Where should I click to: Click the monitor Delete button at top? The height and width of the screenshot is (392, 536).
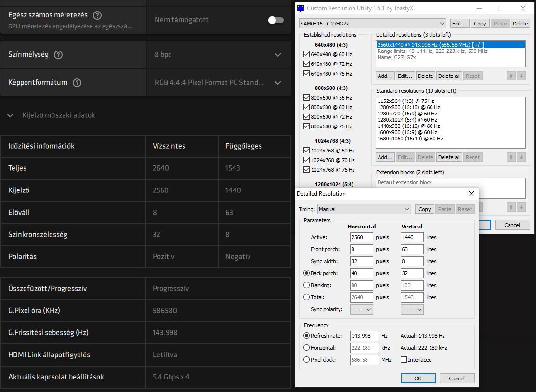click(520, 24)
